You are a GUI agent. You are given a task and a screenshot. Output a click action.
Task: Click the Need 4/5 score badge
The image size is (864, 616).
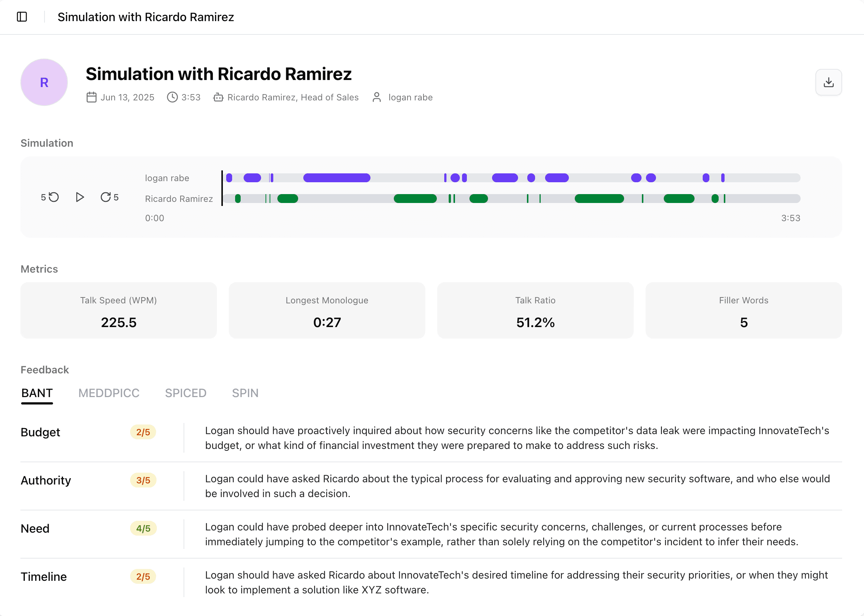point(143,529)
